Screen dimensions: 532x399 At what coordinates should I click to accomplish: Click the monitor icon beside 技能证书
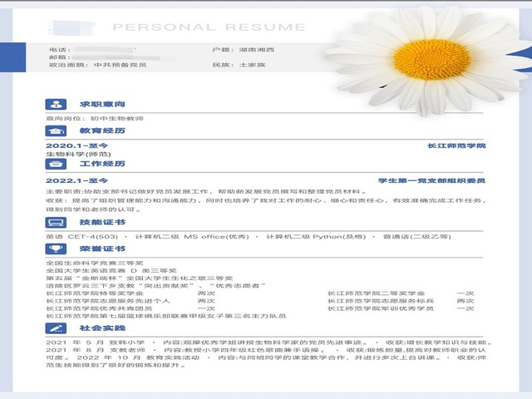57,224
